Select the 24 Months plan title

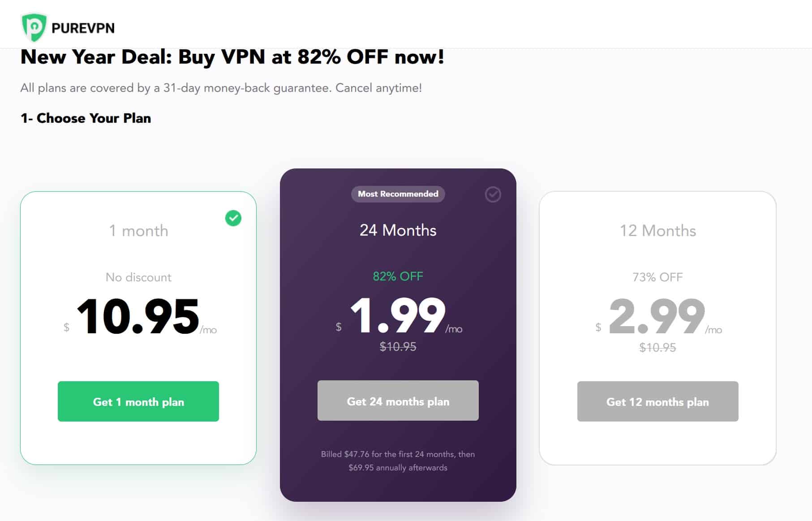click(x=398, y=230)
